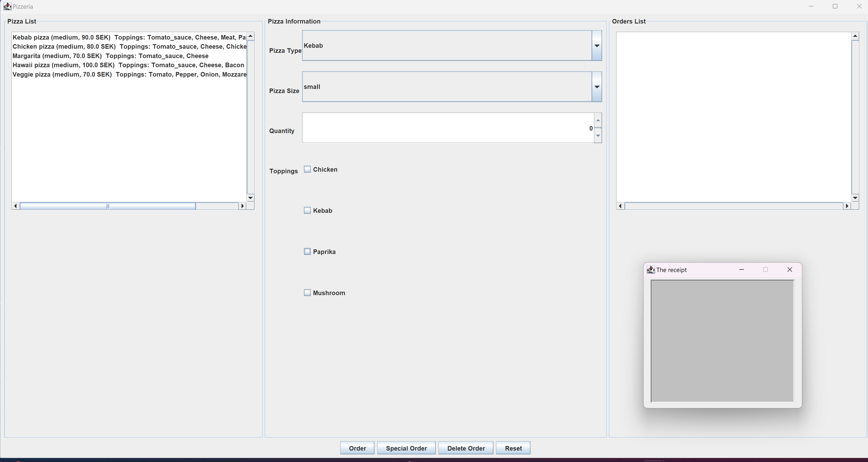Tick the Chicken topping checkbox

tap(307, 169)
